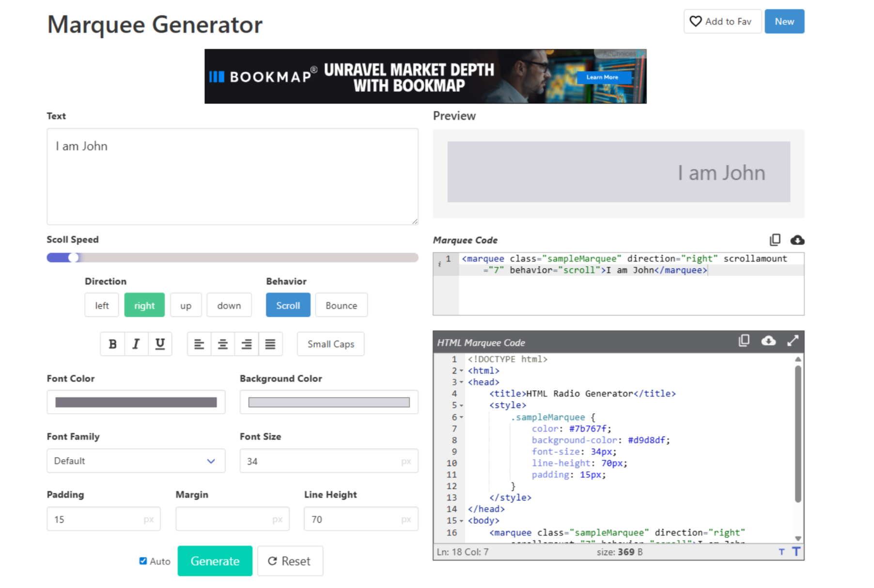874x588 pixels.
Task: Click the New button
Action: tap(784, 21)
